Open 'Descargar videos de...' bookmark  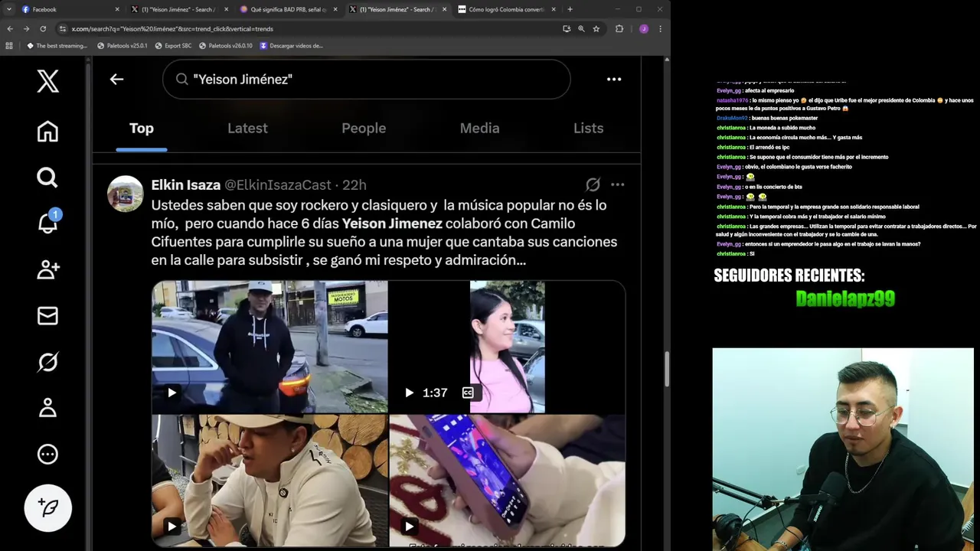click(292, 46)
